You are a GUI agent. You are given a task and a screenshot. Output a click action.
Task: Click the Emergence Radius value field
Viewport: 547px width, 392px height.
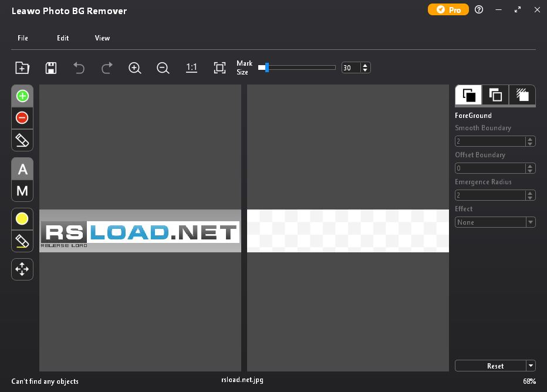[490, 195]
